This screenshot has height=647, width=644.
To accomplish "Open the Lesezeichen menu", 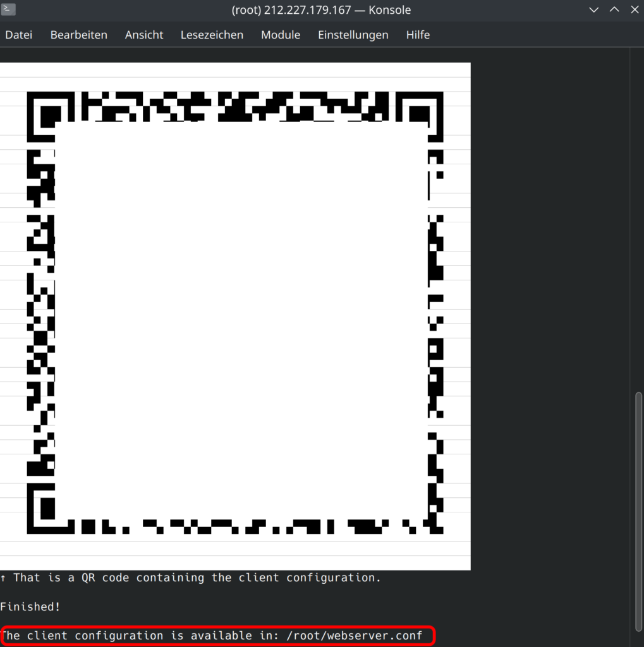I will 212,35.
